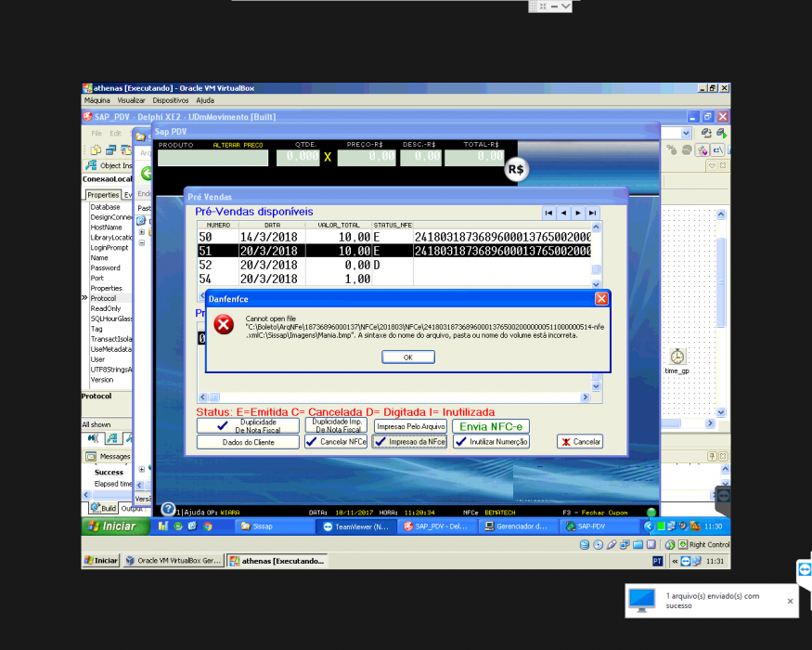Image resolution: width=812 pixels, height=650 pixels.
Task: Click Duplicidade Imp. De Nota Fiscal button
Action: point(336,425)
